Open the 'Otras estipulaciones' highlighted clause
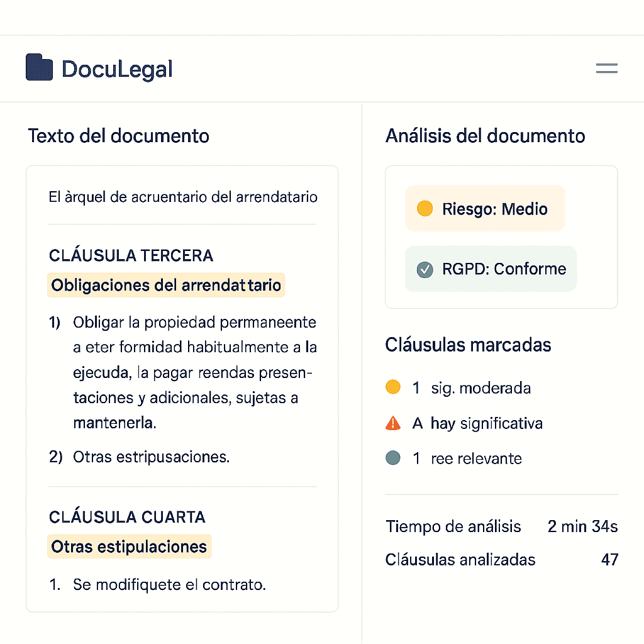The height and width of the screenshot is (644, 644). (x=129, y=547)
